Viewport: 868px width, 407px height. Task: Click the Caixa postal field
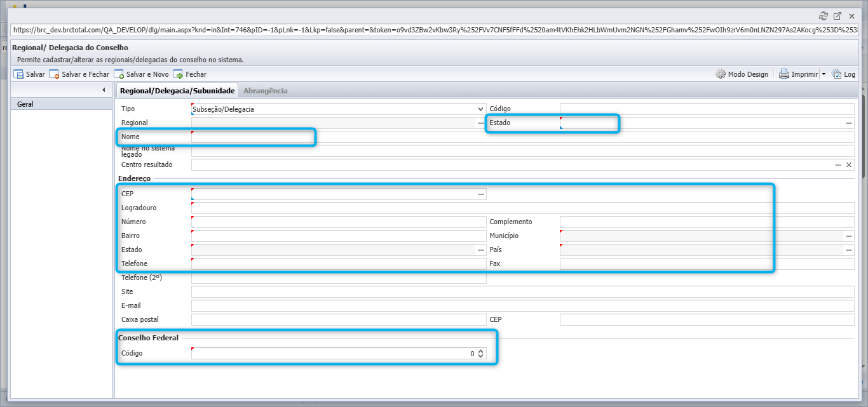tap(339, 319)
